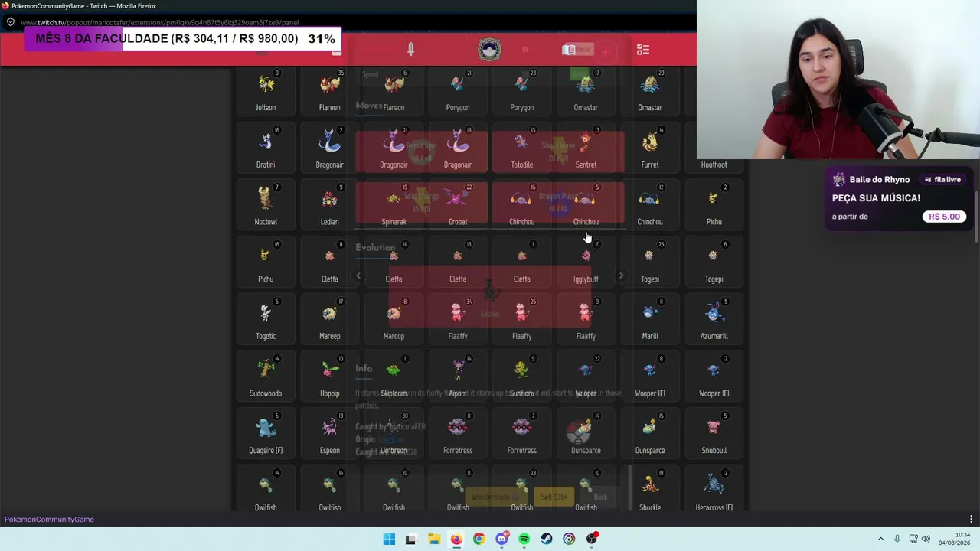Image resolution: width=980 pixels, height=551 pixels.
Task: Open the Igglybuff card
Action: click(586, 263)
